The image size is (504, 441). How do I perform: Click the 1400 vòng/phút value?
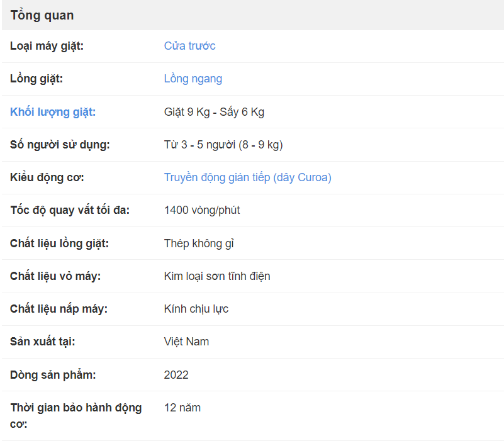click(x=202, y=210)
